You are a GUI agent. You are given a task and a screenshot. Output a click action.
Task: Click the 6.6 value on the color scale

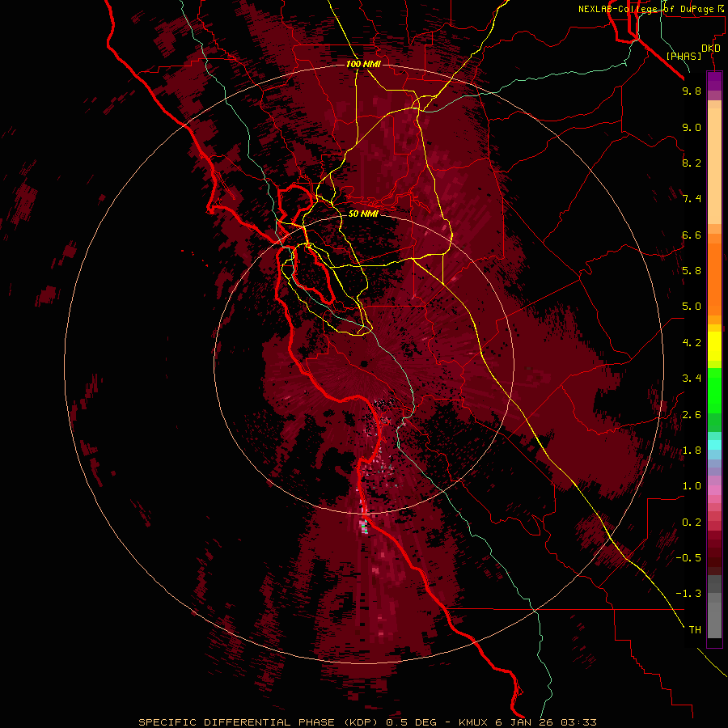click(x=692, y=235)
